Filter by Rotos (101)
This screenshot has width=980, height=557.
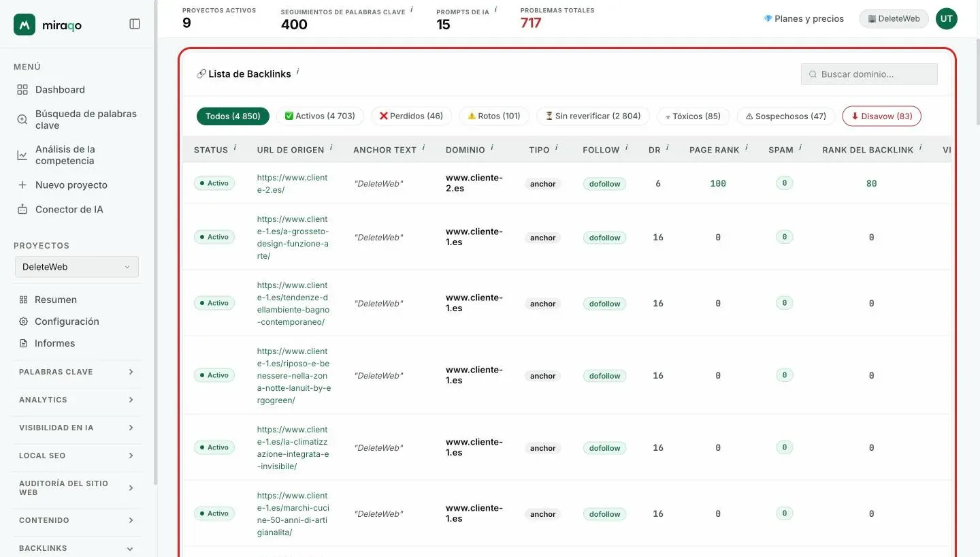[x=494, y=116]
